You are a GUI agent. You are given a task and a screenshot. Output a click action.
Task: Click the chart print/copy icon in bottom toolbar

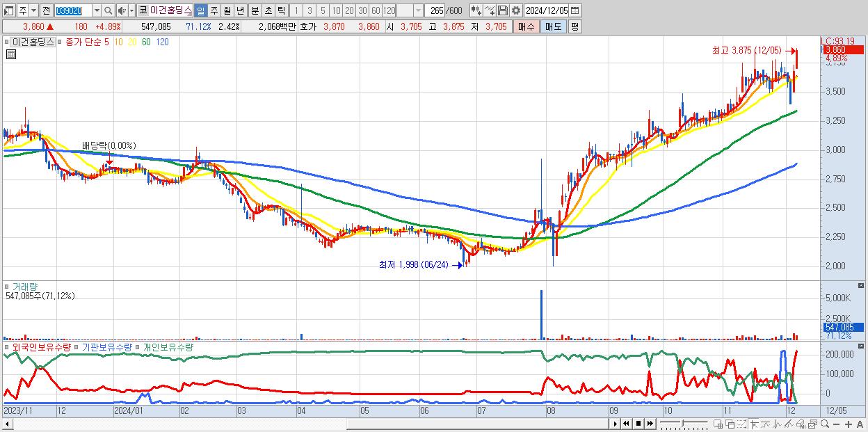813,424
